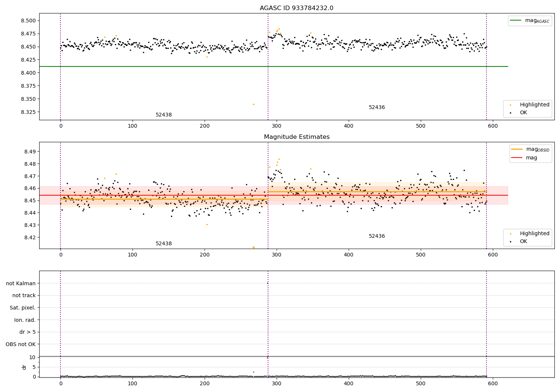The image size is (560, 392).
Task: Click the 52436 observation label in the top plot
Action: tap(377, 108)
